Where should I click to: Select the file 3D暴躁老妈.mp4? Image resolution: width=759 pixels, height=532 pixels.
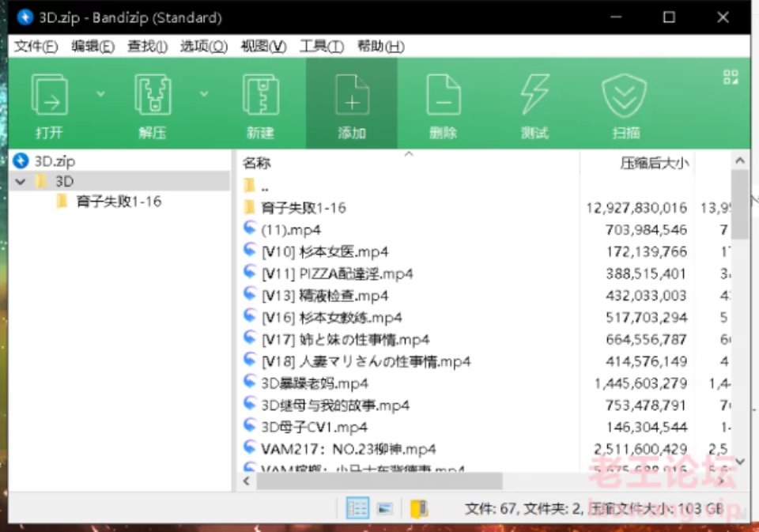coord(315,383)
